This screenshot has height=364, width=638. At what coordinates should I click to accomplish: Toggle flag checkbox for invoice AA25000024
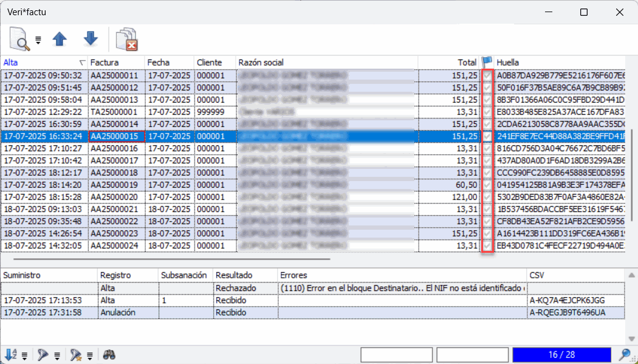(487, 246)
